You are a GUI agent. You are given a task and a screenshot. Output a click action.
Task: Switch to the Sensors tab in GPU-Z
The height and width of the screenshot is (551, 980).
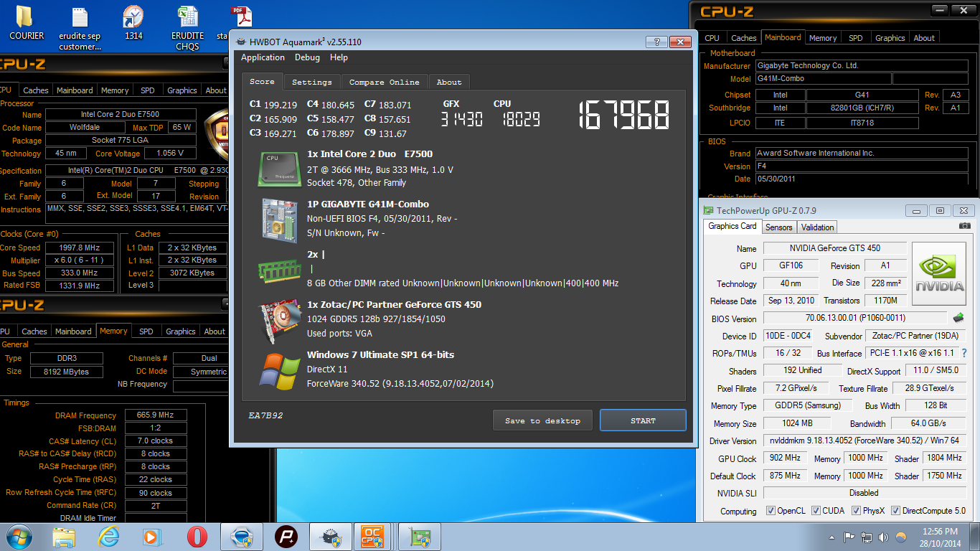[778, 227]
